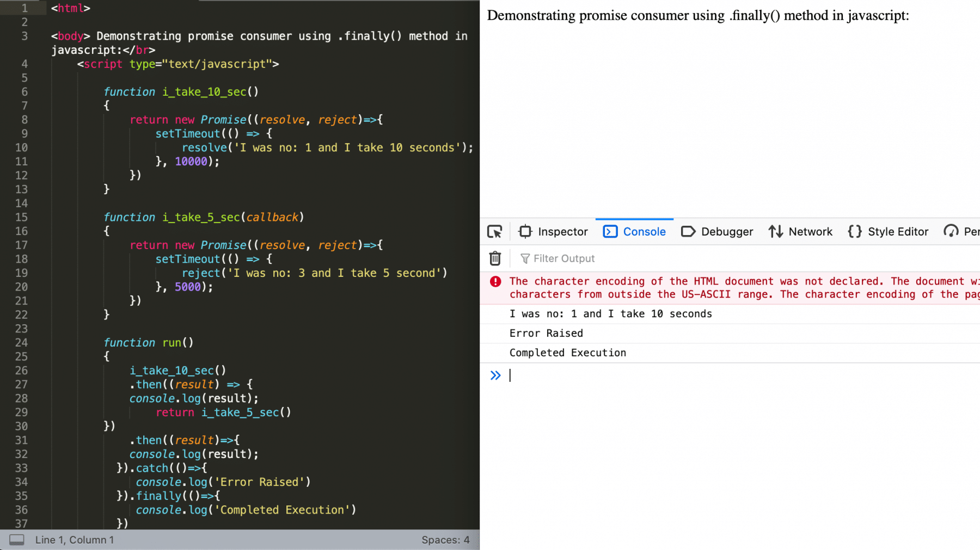Image resolution: width=980 pixels, height=550 pixels.
Task: Click the Line 1, Column 1 indicator
Action: tap(75, 540)
